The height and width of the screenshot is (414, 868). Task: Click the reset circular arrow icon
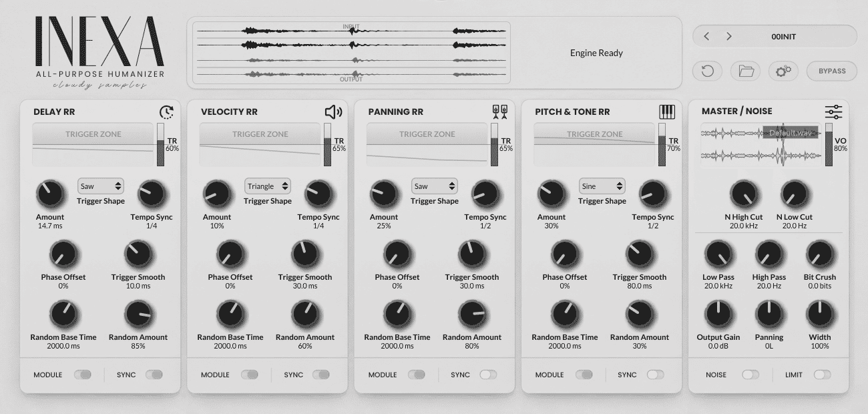708,71
